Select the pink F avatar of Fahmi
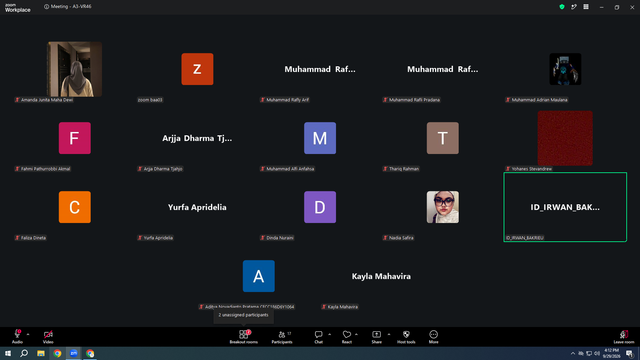Viewport: 640px width, 360px height. 75,138
